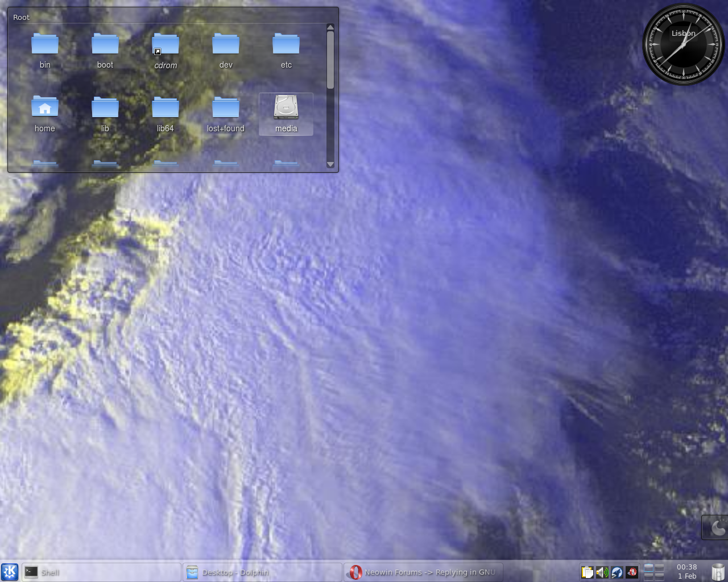Click the Plasma desktop toolbox at right edge
The width and height of the screenshot is (728, 582).
(x=718, y=527)
